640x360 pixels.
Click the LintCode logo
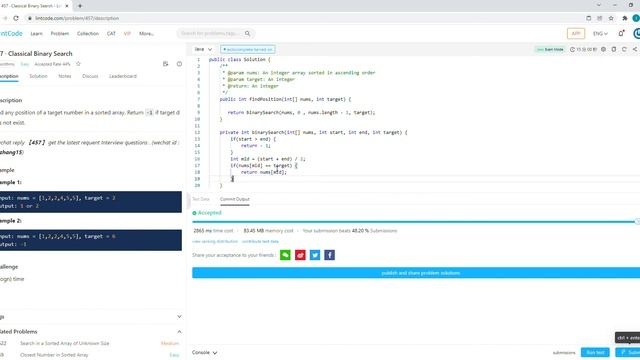point(11,33)
